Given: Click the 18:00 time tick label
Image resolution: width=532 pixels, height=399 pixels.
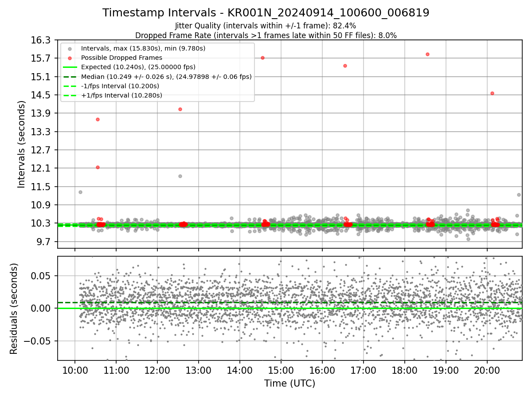Looking at the screenshot, I should coord(405,370).
